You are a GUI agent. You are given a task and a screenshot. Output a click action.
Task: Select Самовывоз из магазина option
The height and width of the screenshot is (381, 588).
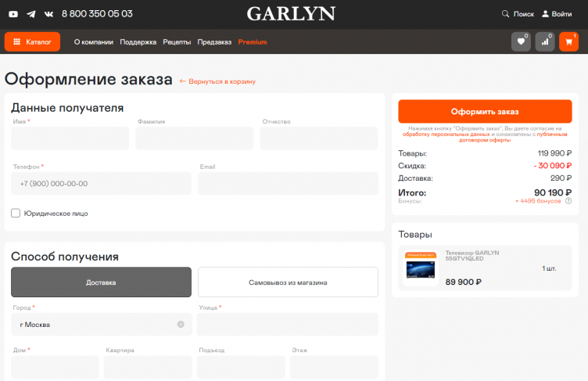pos(288,282)
